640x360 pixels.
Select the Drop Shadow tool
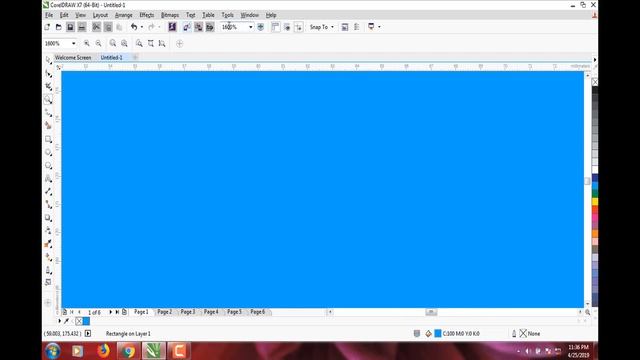[x=48, y=218]
